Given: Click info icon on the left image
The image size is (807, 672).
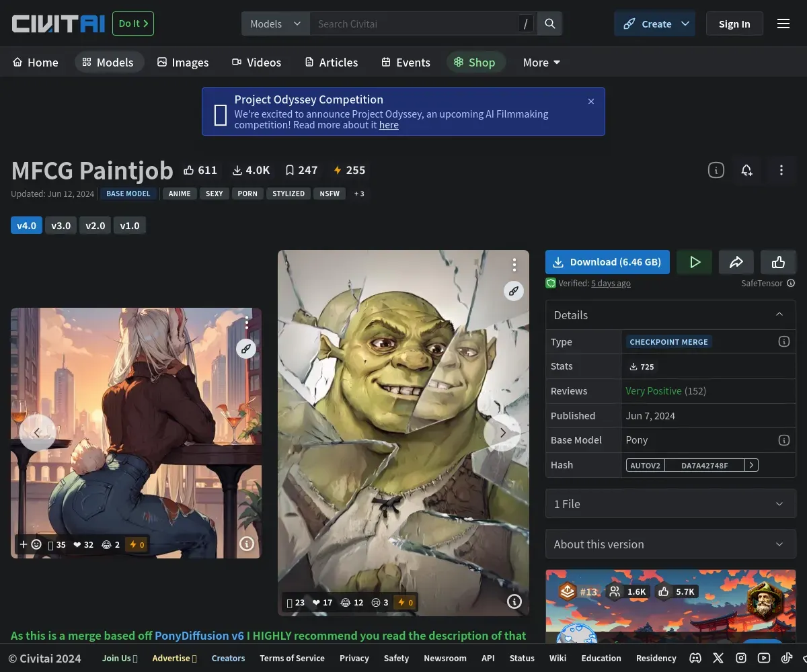Looking at the screenshot, I should 247,544.
